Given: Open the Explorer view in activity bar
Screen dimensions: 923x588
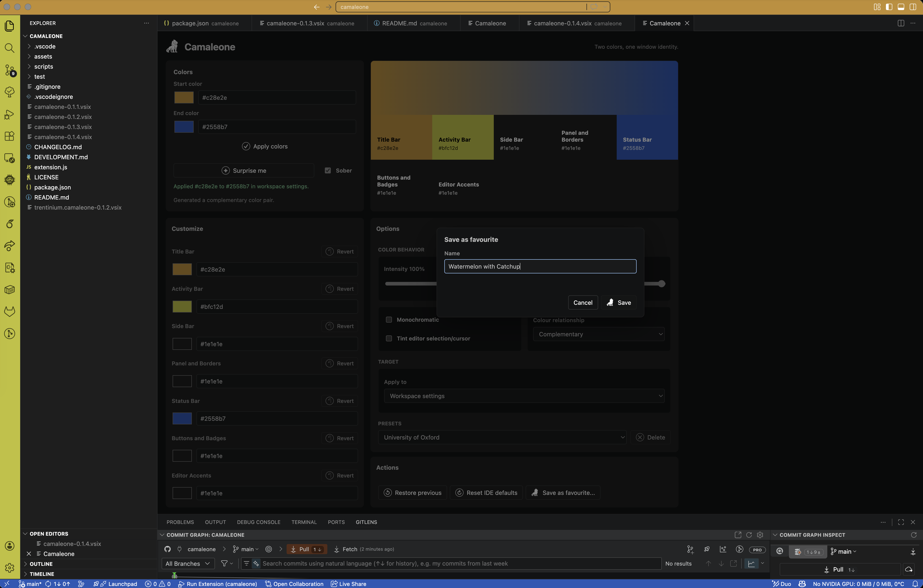Looking at the screenshot, I should coord(10,26).
